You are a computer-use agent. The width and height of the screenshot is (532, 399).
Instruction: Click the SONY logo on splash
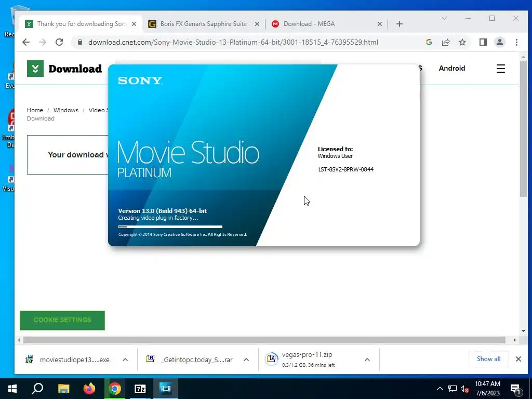pyautogui.click(x=140, y=81)
